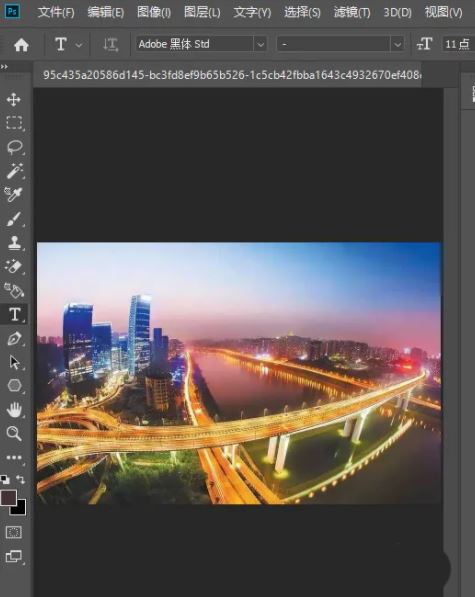Select the Lasso tool

pyautogui.click(x=14, y=147)
